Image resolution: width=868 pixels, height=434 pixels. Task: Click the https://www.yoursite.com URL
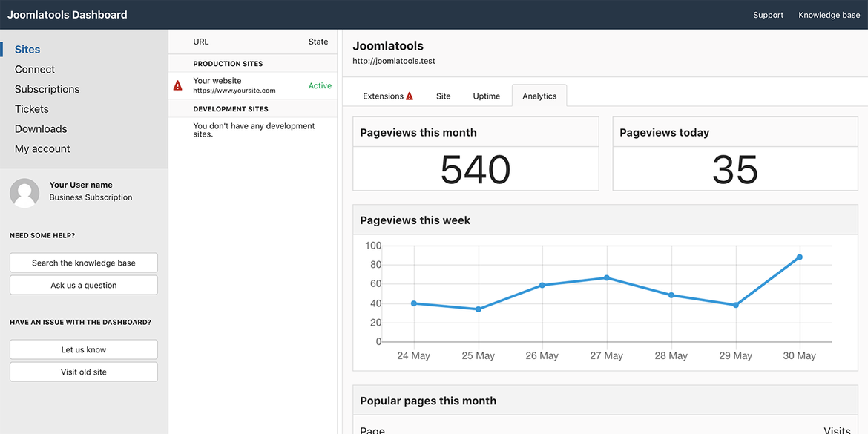coord(234,91)
